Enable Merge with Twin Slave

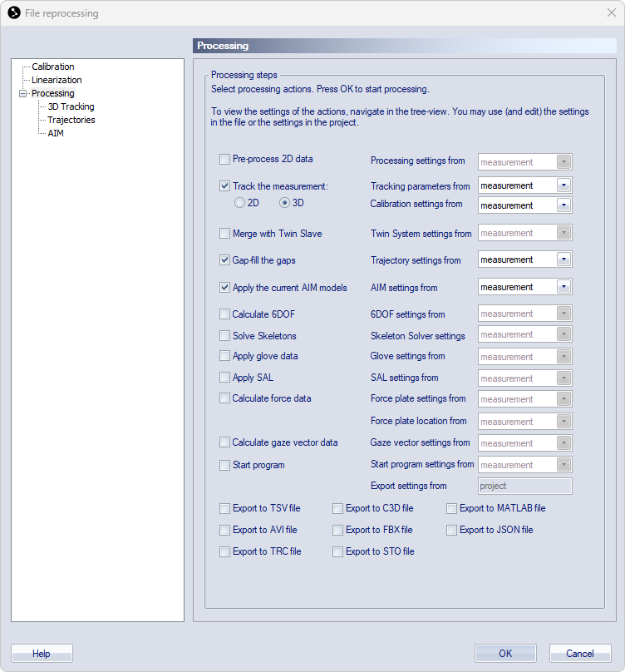pos(224,234)
